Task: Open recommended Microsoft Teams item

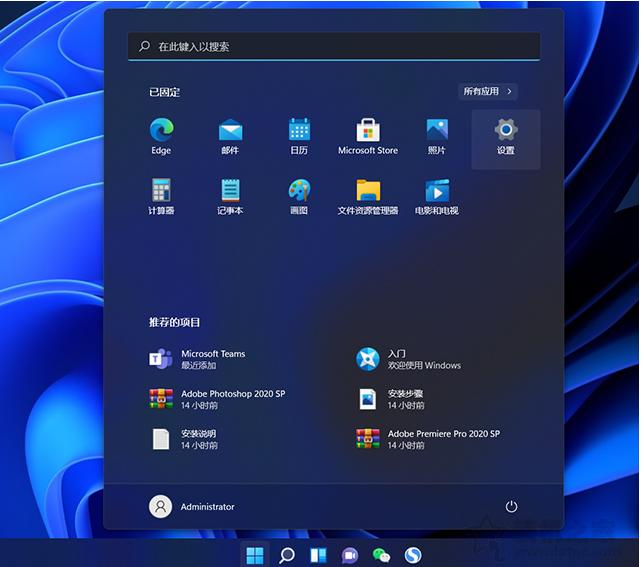Action: point(197,359)
